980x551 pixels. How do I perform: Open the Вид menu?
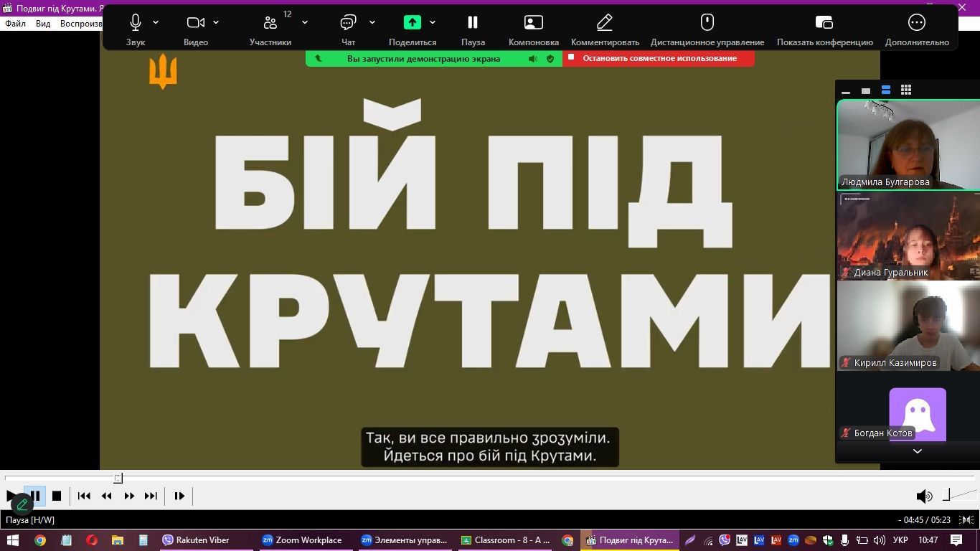click(43, 24)
